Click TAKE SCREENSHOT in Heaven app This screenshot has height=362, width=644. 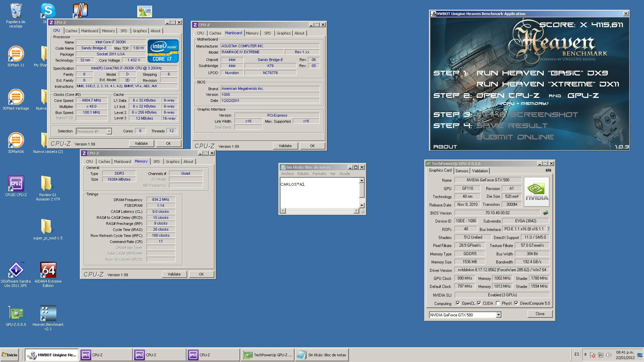(527, 115)
